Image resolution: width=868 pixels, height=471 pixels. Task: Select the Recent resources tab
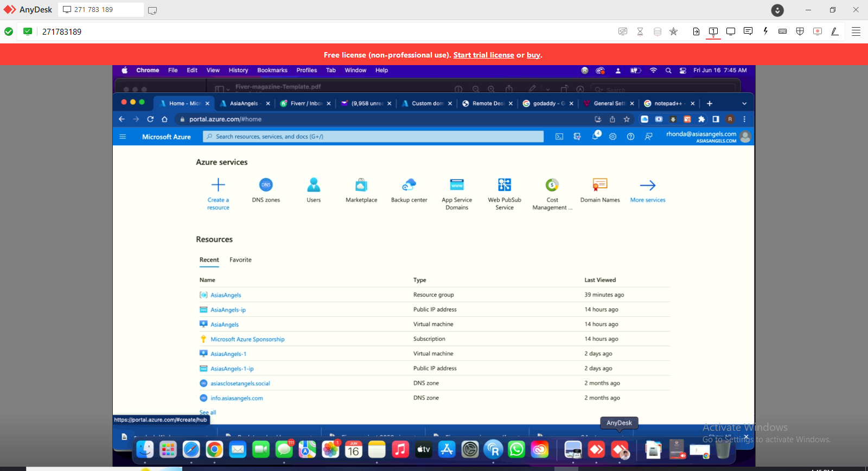tap(209, 260)
